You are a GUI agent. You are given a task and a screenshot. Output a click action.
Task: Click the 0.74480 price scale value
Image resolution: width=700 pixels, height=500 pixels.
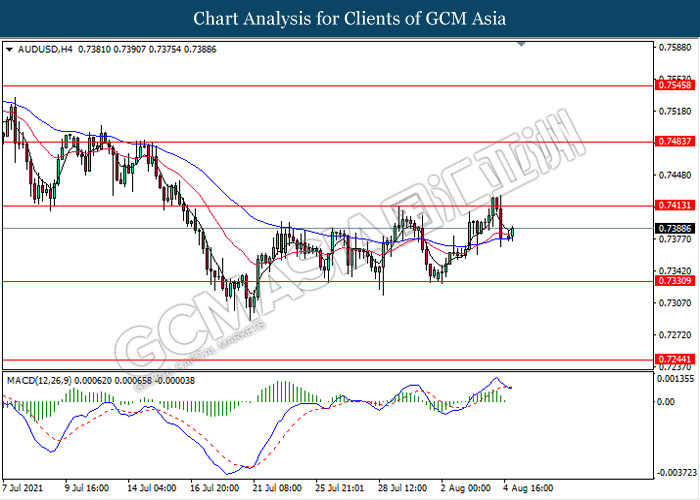click(x=675, y=175)
